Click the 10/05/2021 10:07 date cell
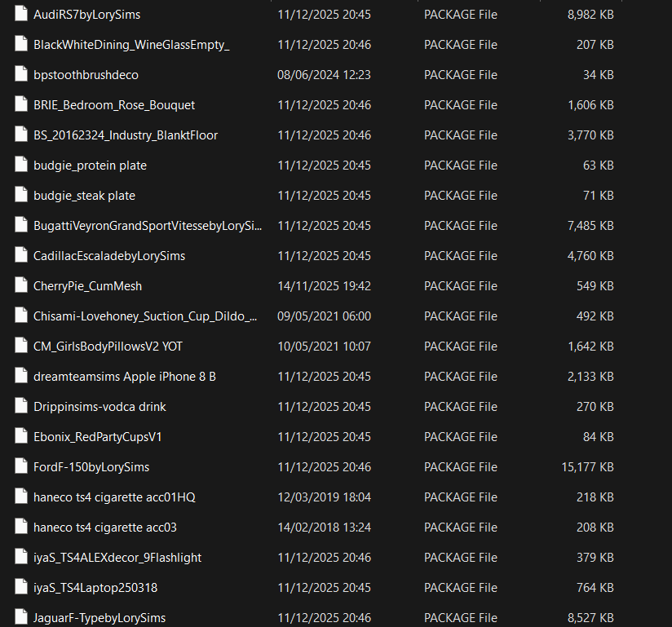Screen dimensions: 672x627 324,347
